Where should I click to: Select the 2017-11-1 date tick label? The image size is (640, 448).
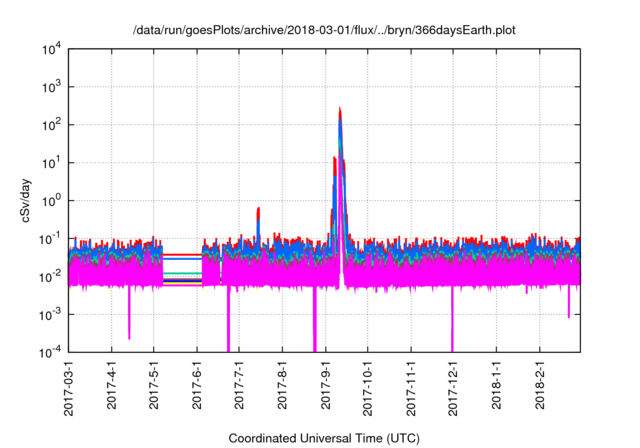pos(411,390)
